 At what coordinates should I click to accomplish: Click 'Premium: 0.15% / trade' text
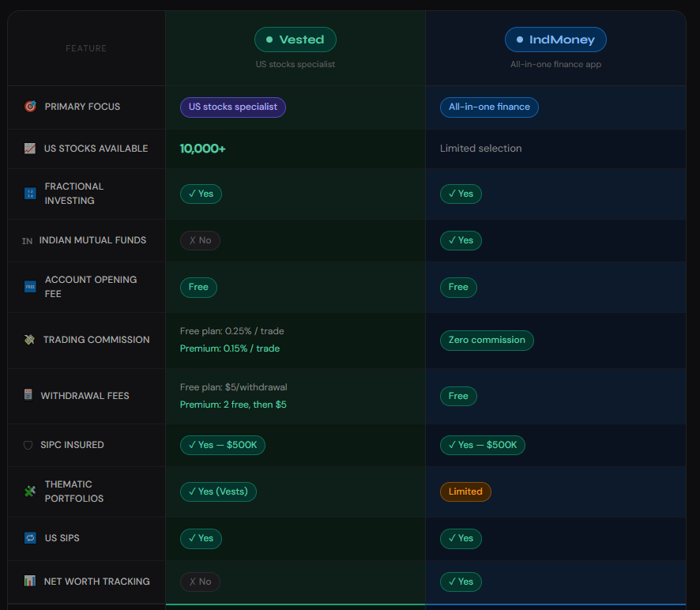click(x=230, y=348)
